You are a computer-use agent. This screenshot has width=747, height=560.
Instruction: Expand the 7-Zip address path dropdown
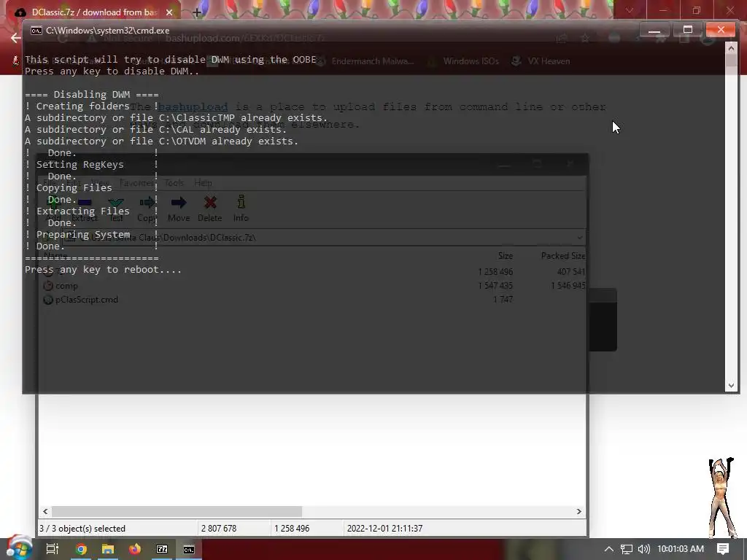point(580,237)
